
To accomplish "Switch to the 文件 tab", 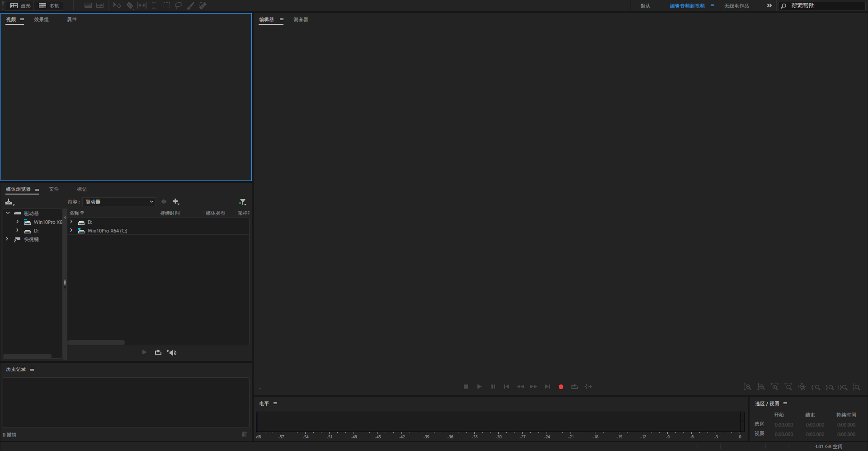I will coord(54,189).
